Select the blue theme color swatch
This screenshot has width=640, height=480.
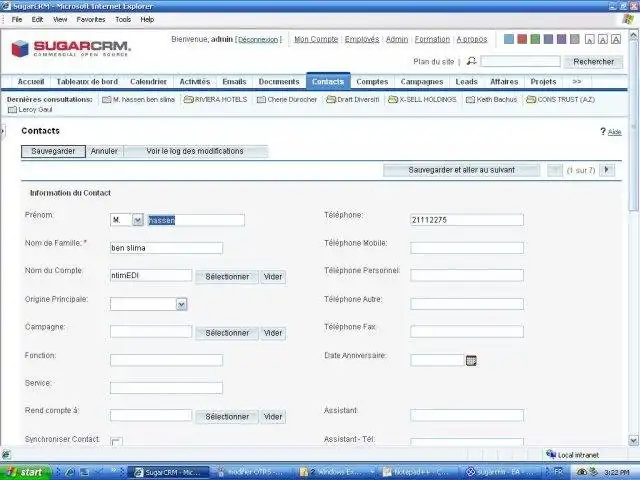(x=509, y=39)
